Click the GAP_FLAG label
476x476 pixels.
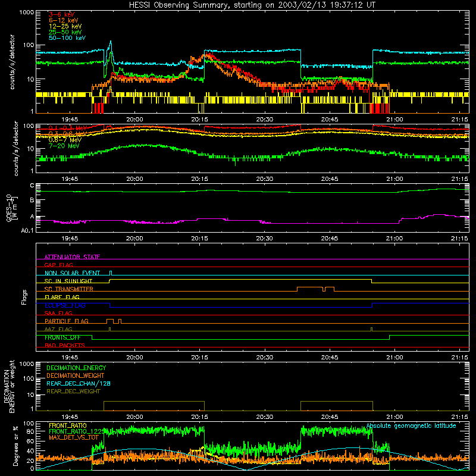(58, 265)
